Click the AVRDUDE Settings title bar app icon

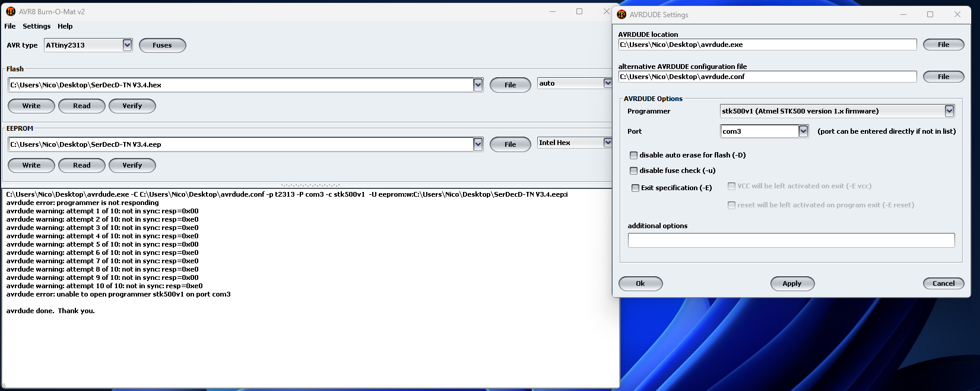[x=621, y=14]
